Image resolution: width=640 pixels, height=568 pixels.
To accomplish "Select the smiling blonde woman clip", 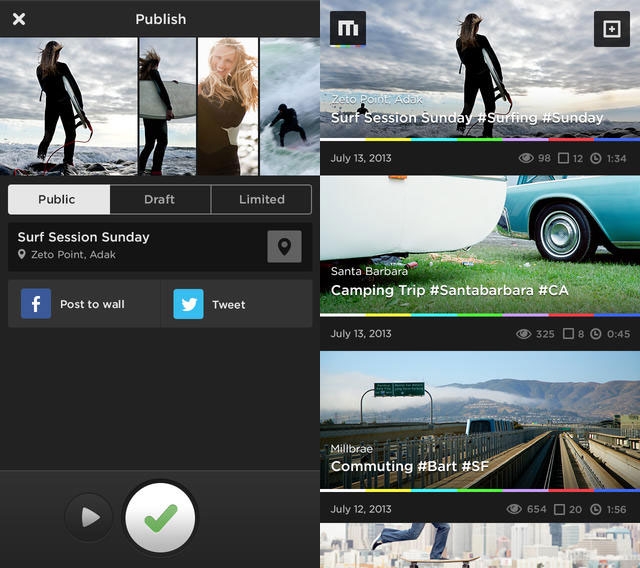I will [x=228, y=106].
